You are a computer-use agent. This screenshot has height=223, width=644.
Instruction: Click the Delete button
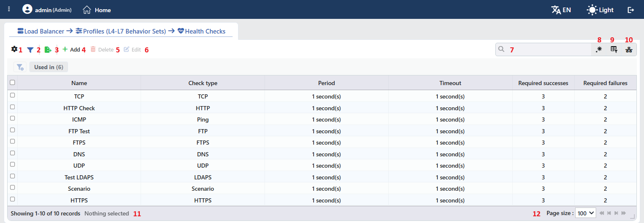[x=102, y=49]
